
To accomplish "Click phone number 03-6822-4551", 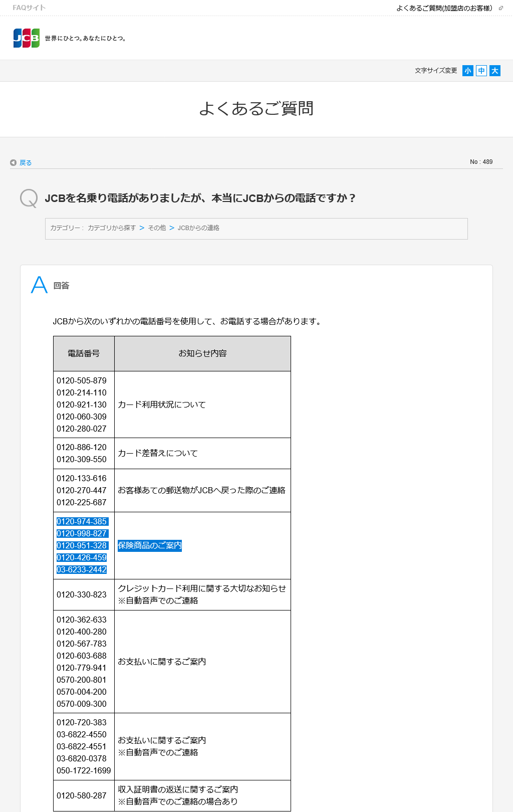I will click(82, 746).
